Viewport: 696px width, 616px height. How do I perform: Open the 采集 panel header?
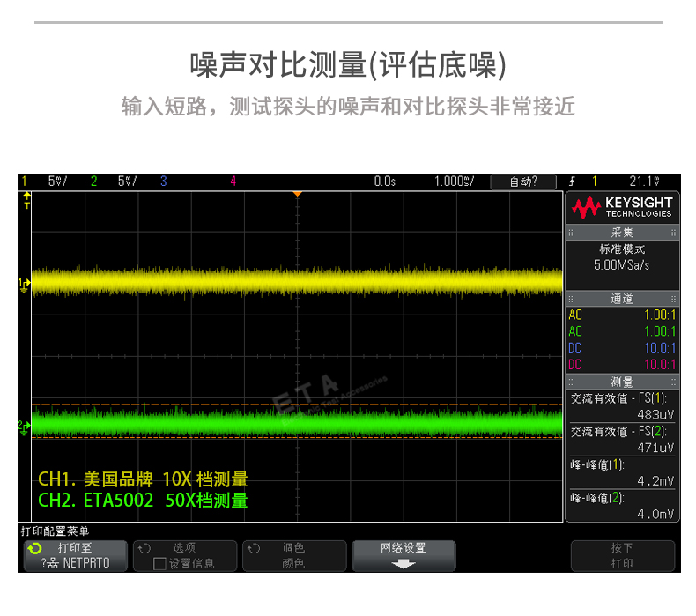(622, 233)
